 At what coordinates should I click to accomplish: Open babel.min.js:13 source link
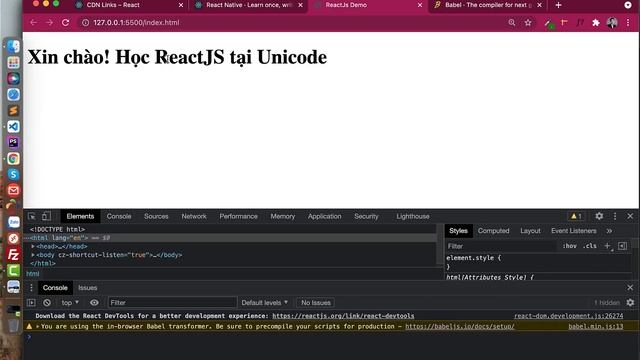point(596,326)
